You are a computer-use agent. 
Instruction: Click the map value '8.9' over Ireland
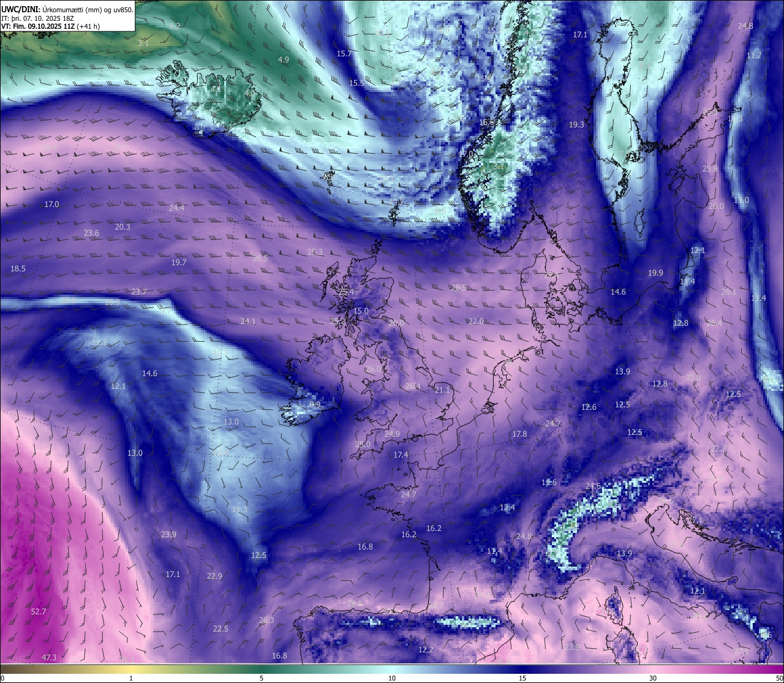click(315, 405)
